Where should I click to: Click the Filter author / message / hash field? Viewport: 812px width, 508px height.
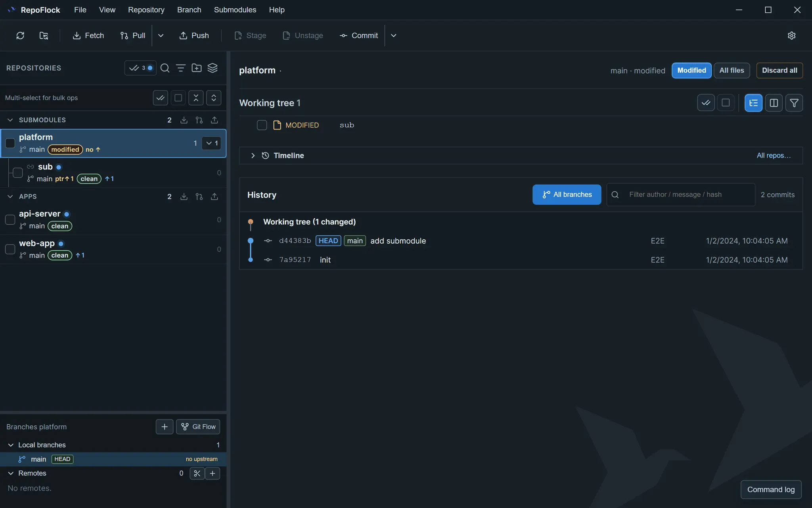[681, 194]
